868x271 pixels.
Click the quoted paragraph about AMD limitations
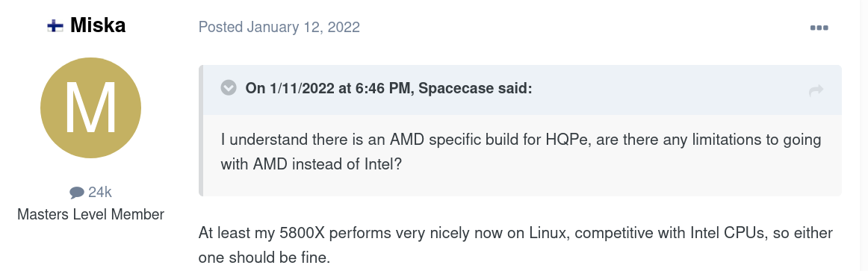521,152
